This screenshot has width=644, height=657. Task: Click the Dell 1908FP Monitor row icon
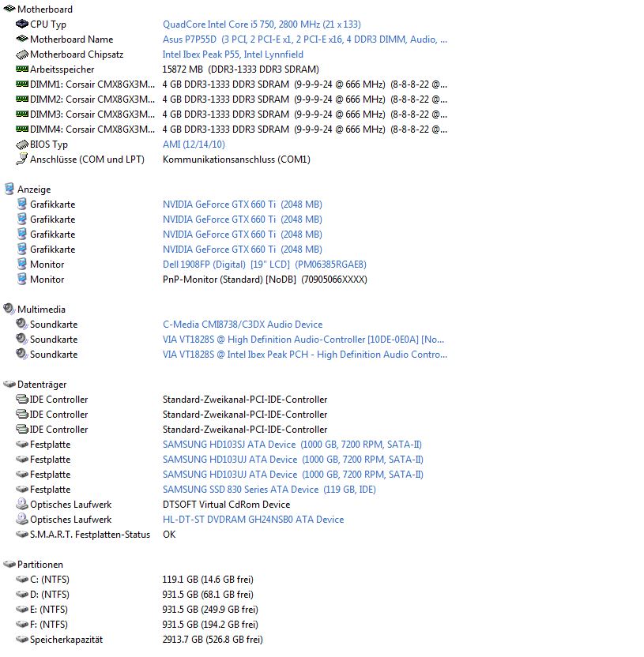pyautogui.click(x=22, y=264)
